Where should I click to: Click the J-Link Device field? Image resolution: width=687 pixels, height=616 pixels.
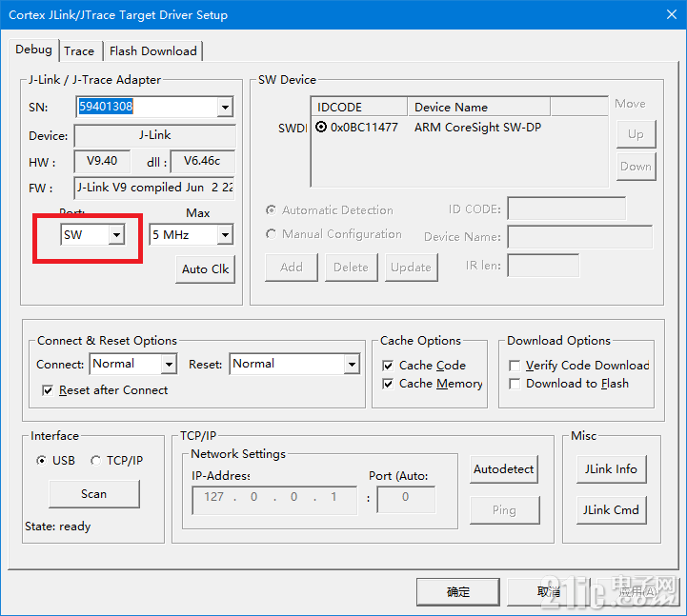(154, 135)
